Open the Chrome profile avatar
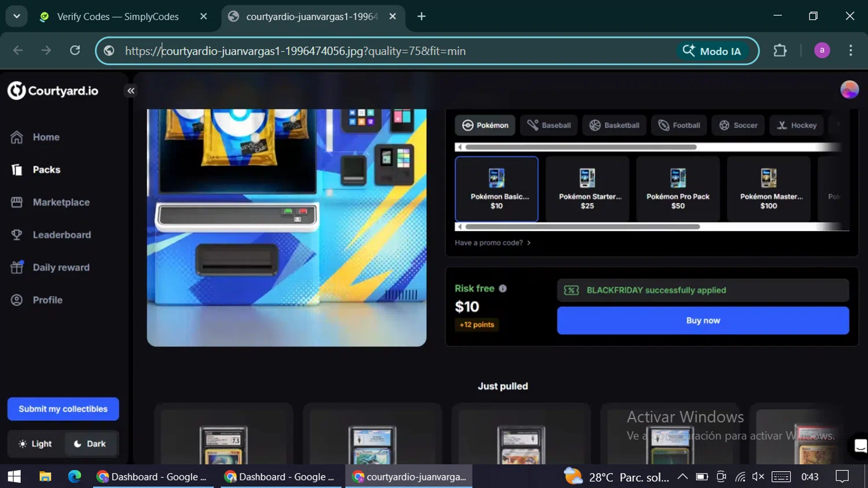Screen dimensions: 868x488 822,51
